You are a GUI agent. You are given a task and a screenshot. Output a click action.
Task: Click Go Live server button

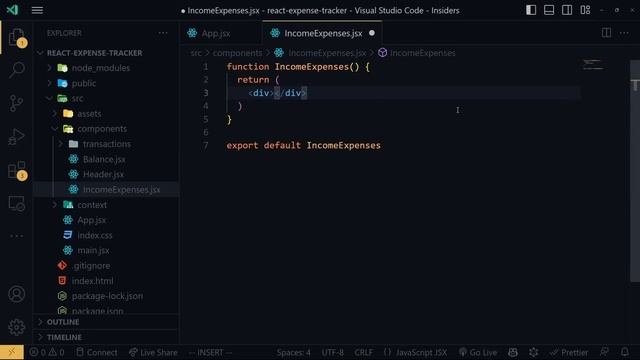(x=478, y=352)
